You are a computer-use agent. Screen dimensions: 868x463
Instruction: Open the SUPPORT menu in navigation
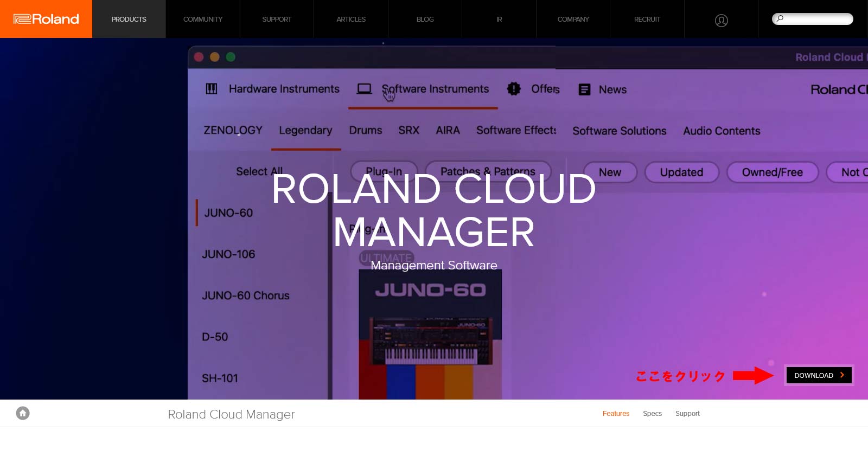coord(277,19)
